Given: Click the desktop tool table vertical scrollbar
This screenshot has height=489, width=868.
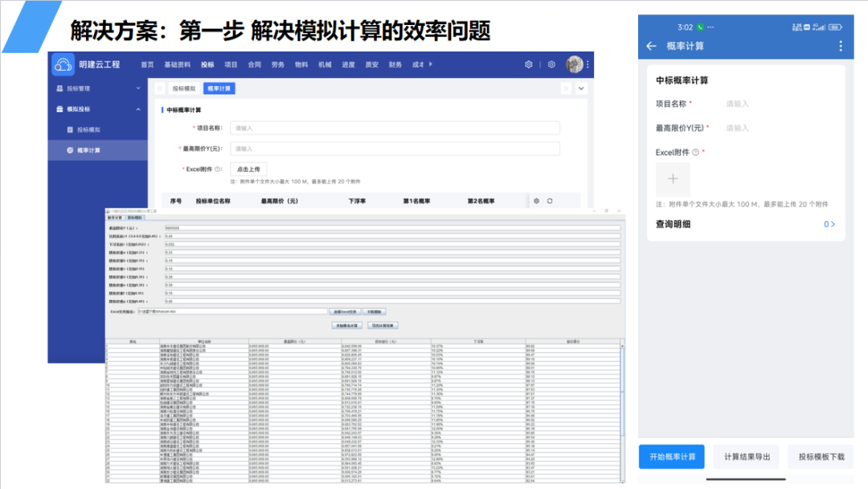Looking at the screenshot, I should [x=623, y=413].
